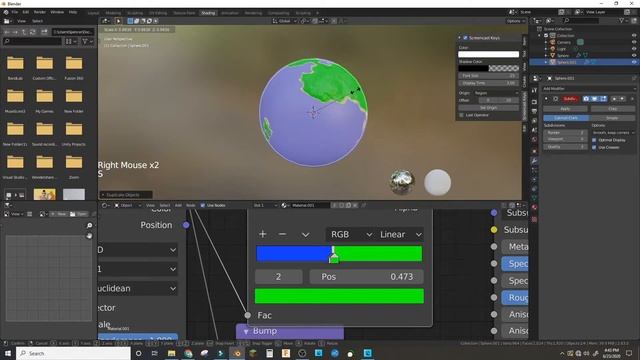Add a new color stop with plus icon
640x360 pixels.
tap(262, 234)
